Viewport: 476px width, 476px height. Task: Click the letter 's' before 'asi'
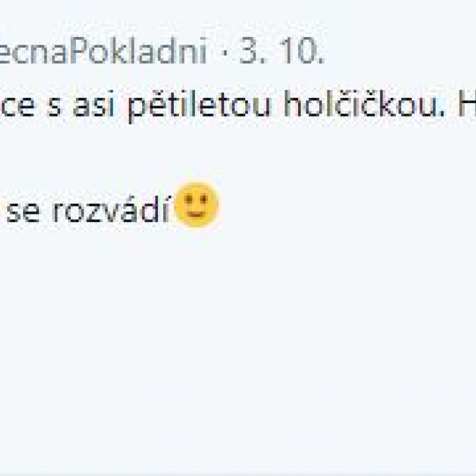coord(55,108)
